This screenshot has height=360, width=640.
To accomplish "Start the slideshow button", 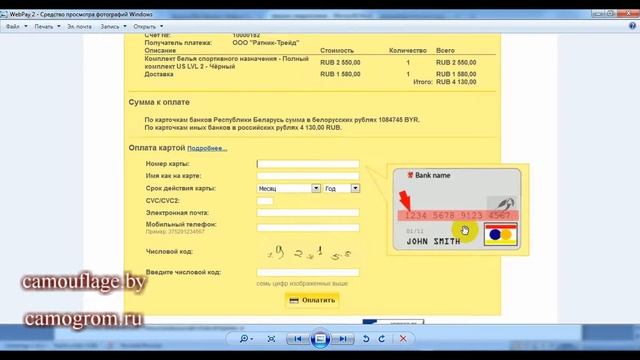I will pyautogui.click(x=320, y=338).
